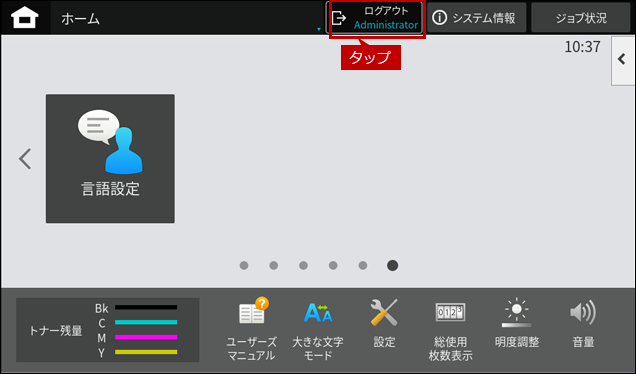The height and width of the screenshot is (374, 636).
Task: Open small teal dropdown triangle in title bar
Action: pos(319,29)
